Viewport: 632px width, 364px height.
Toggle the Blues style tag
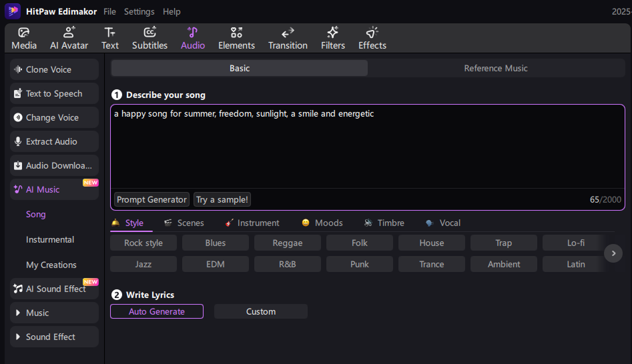click(216, 243)
